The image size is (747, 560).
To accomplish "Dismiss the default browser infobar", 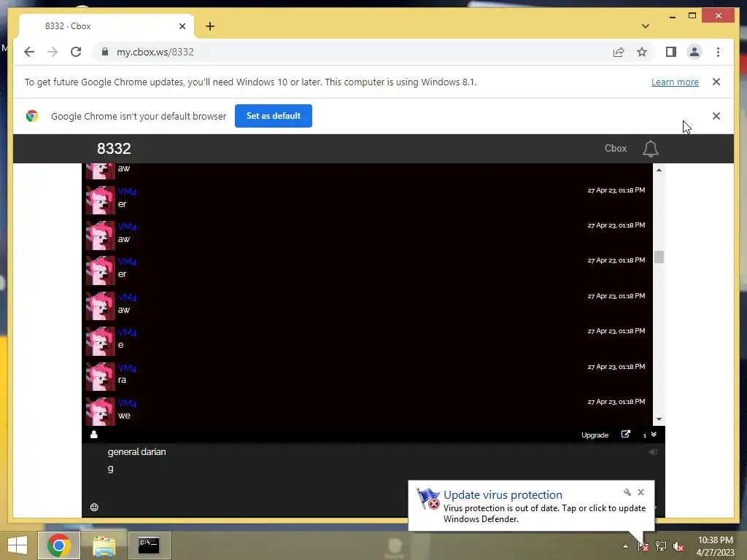I will 716,116.
